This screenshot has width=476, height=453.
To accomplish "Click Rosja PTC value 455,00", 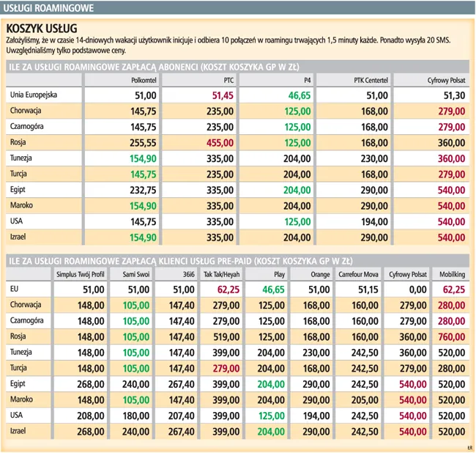I will pyautogui.click(x=219, y=142).
